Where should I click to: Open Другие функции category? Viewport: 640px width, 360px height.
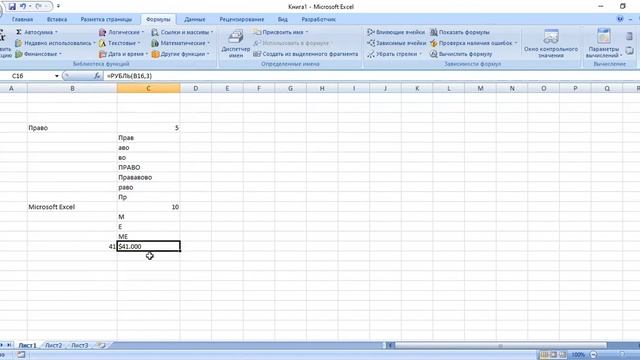click(180, 54)
